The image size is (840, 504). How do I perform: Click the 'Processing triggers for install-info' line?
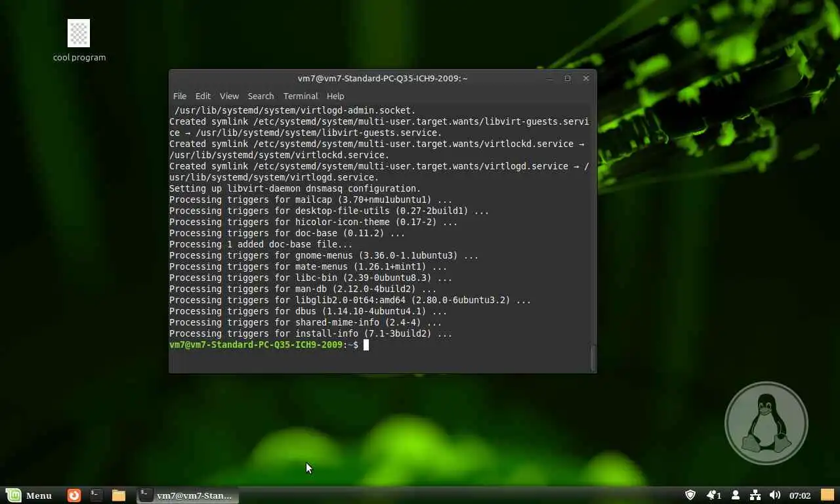(311, 333)
